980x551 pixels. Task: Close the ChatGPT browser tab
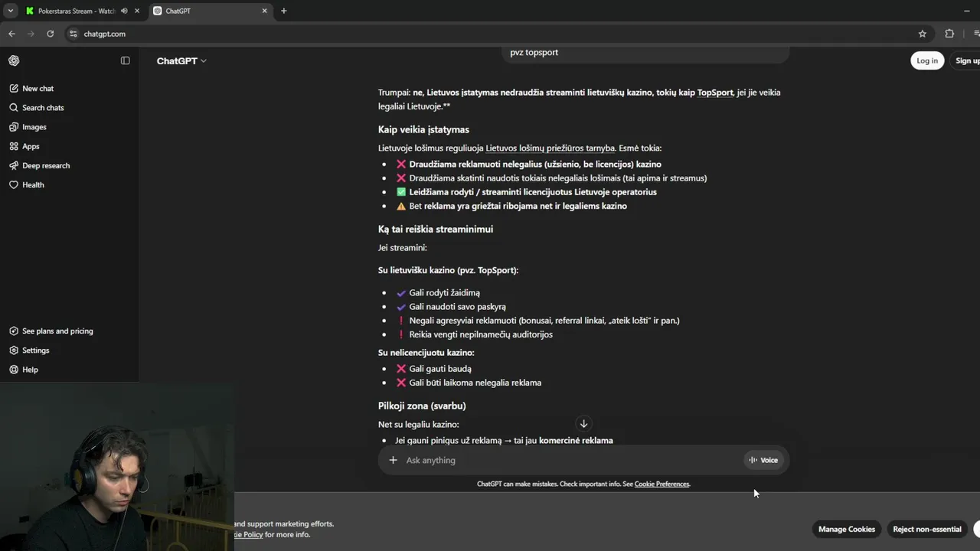265,11
